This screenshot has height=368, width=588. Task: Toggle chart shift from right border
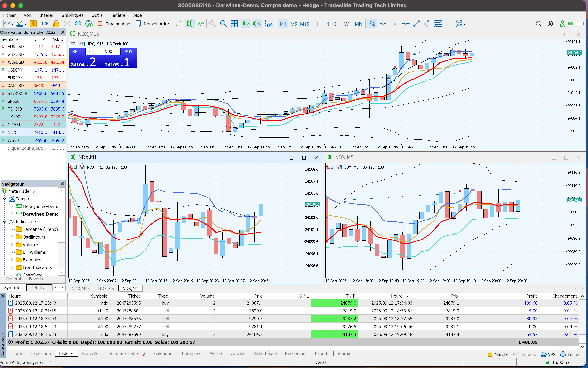click(x=257, y=24)
